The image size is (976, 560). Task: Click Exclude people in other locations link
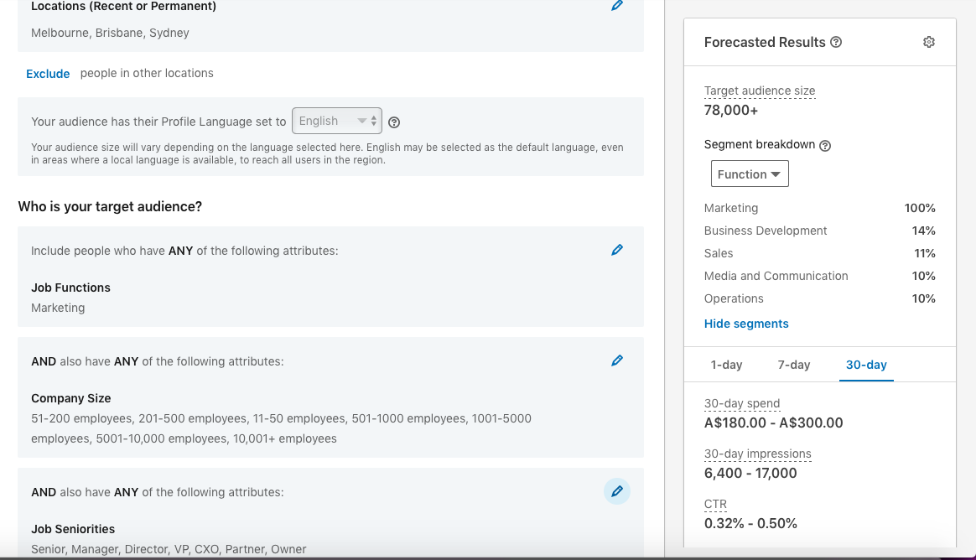pos(48,74)
